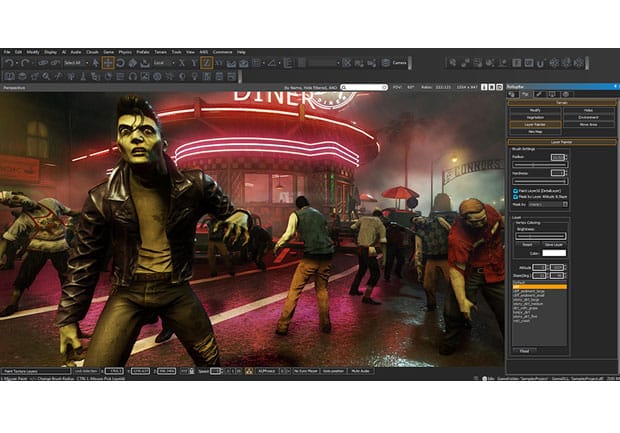
Task: Toggle Lock Selection in status bar
Action: click(x=86, y=371)
